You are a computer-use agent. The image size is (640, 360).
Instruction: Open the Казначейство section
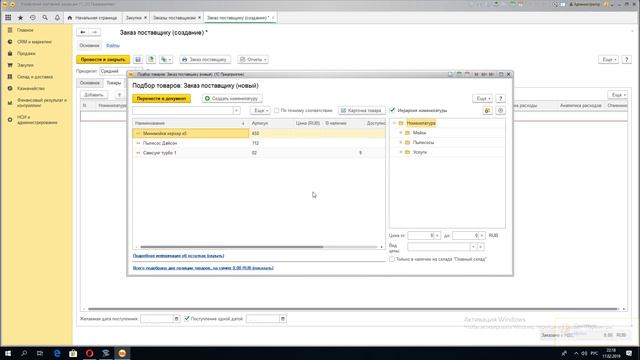click(x=31, y=88)
